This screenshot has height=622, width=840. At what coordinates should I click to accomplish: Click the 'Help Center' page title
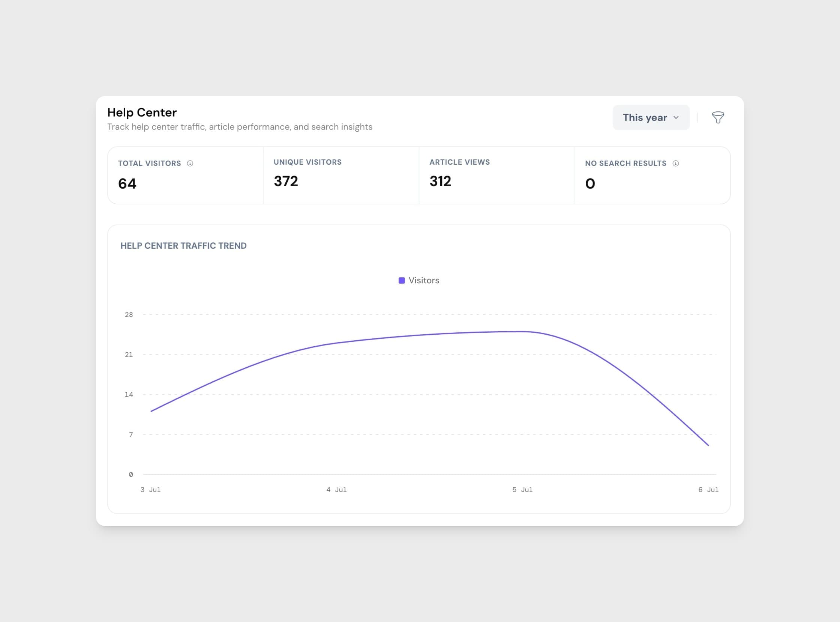142,113
